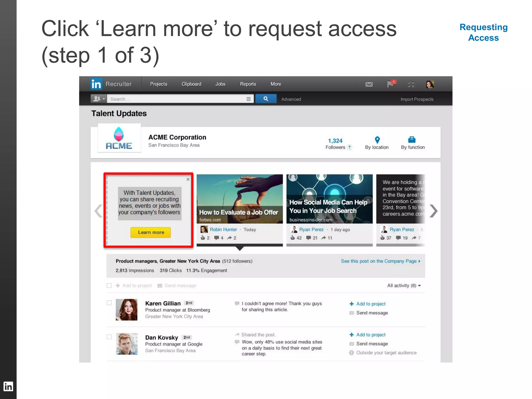
Task: Toggle the select-all checkbox
Action: click(109, 285)
